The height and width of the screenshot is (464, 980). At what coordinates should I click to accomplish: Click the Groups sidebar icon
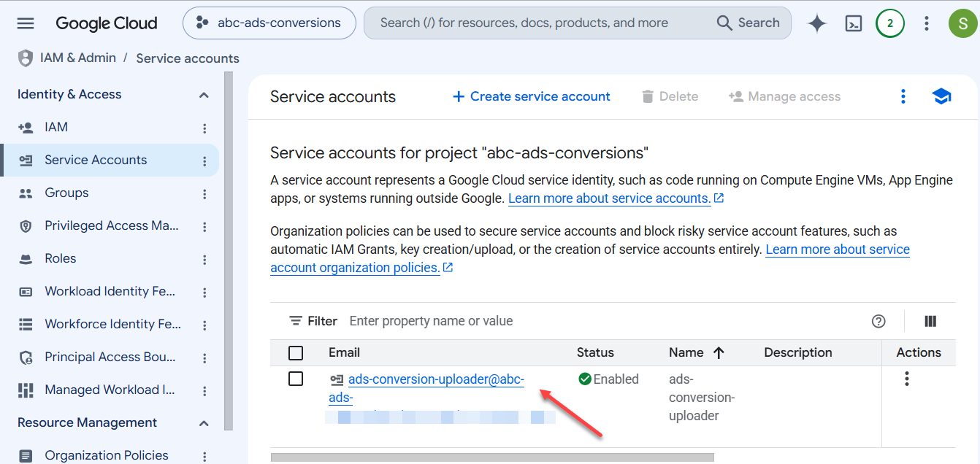(26, 193)
